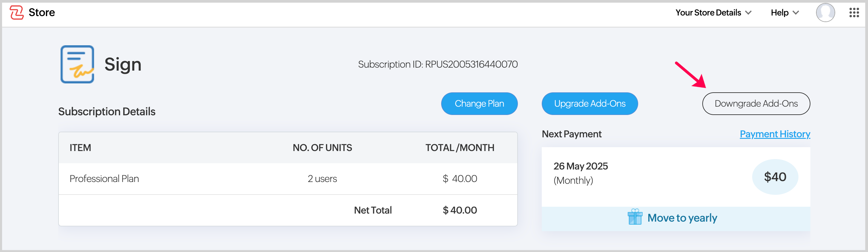Click the chevron beside Your Store Details

[748, 13]
